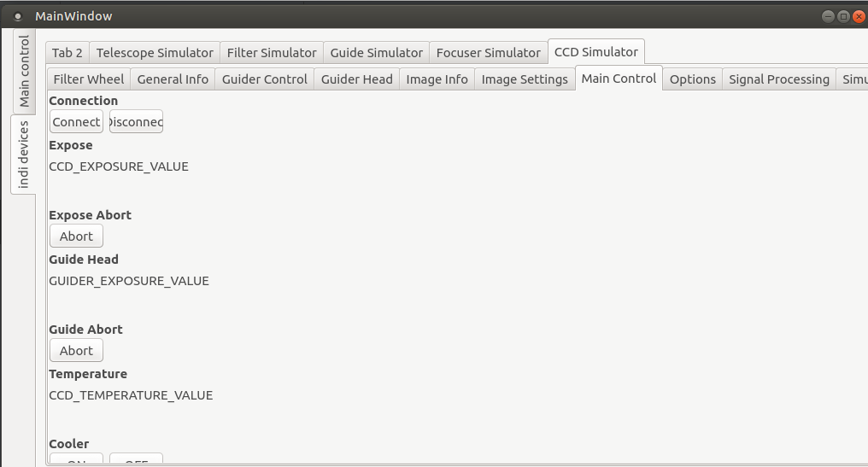Abort the current exposure
The height and width of the screenshot is (467, 868).
coord(76,236)
